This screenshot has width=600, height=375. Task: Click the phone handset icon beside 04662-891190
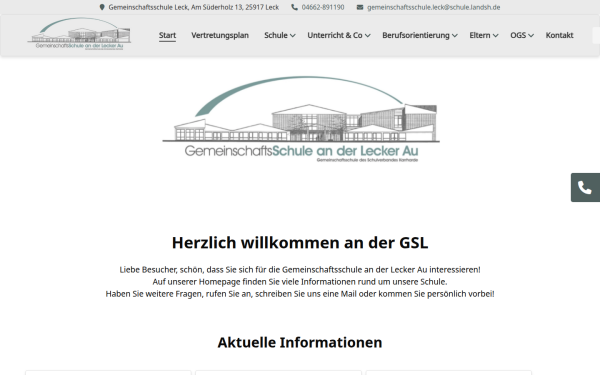coord(294,7)
